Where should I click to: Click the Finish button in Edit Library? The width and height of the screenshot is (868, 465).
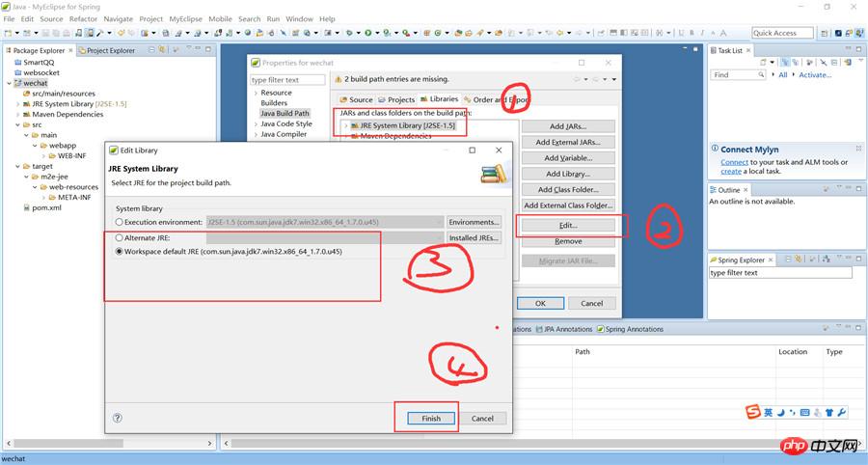(431, 419)
